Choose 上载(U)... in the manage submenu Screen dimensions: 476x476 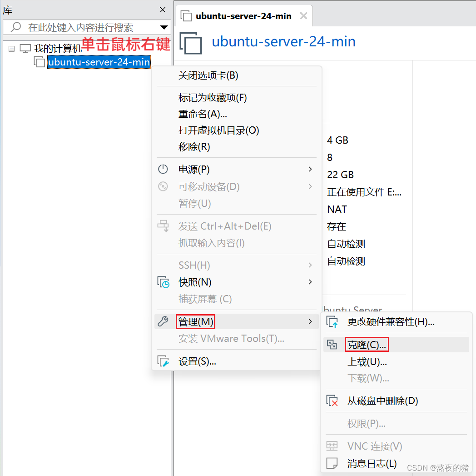click(396, 362)
